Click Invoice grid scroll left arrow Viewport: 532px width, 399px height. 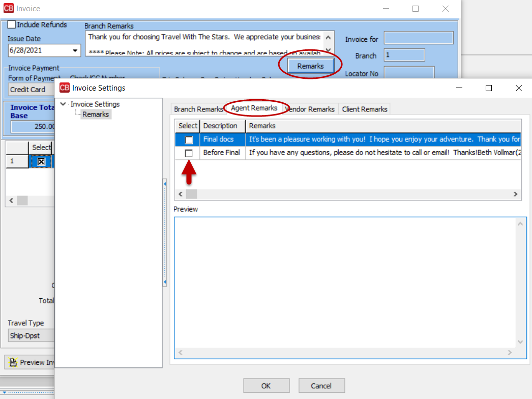[x=12, y=201]
